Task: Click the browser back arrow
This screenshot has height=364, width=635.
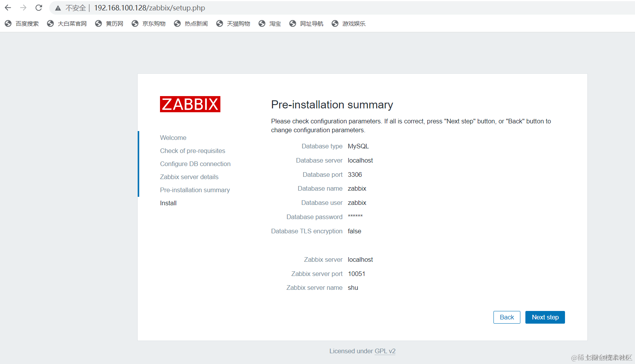Action: [x=8, y=8]
